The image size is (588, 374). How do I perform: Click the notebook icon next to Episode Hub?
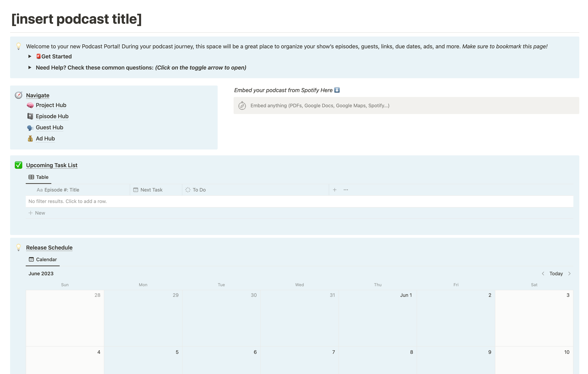pyautogui.click(x=30, y=116)
